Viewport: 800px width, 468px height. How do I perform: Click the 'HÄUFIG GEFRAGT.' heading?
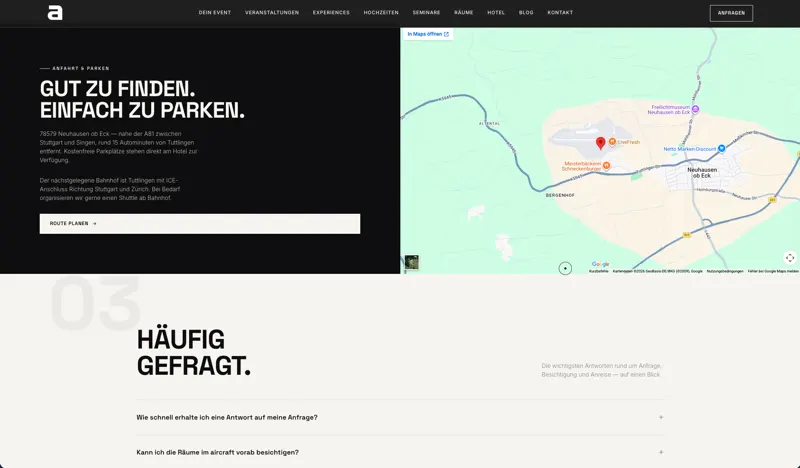pyautogui.click(x=193, y=353)
